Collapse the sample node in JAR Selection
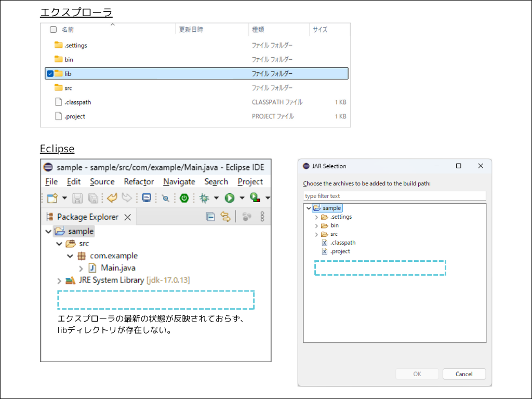 tap(309, 208)
